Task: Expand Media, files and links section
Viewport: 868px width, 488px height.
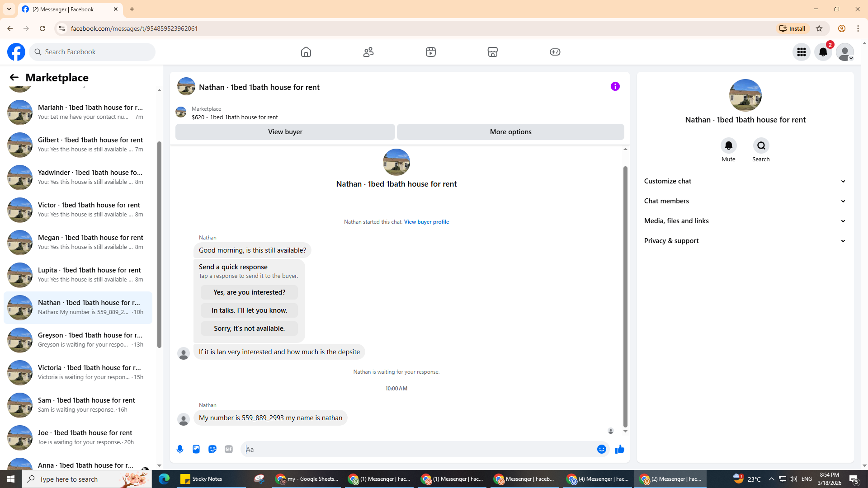Action: (x=745, y=221)
